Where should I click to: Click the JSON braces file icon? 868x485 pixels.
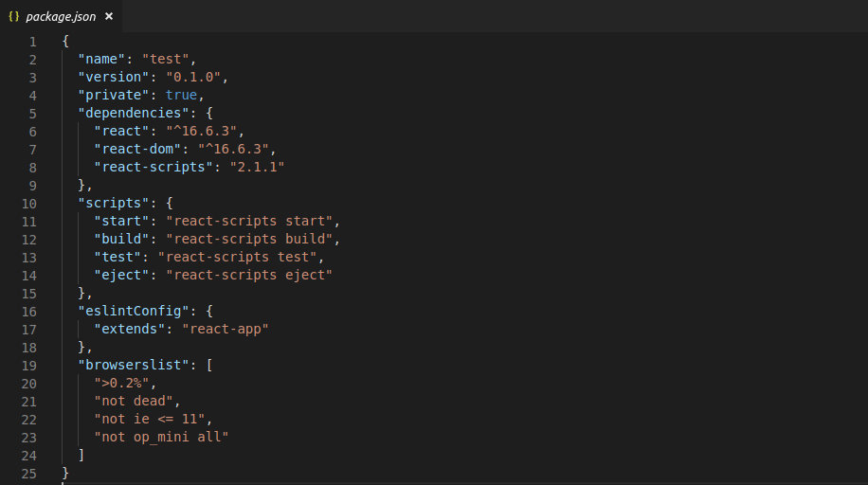[x=14, y=17]
